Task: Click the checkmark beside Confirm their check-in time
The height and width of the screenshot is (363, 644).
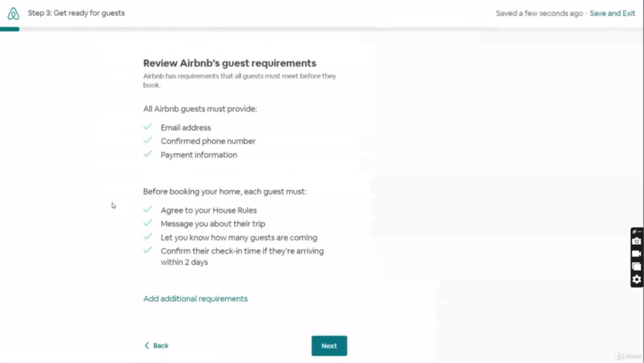Action: [x=148, y=250]
